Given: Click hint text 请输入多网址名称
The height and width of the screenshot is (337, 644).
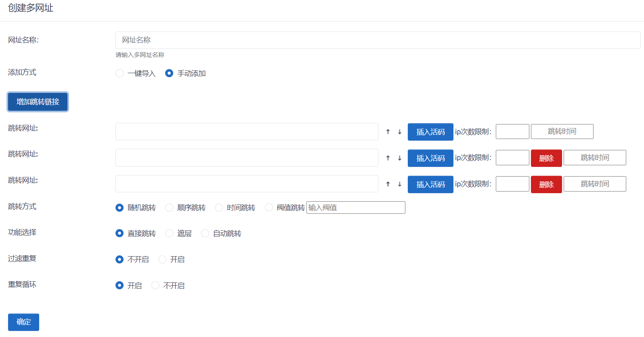Looking at the screenshot, I should (x=140, y=55).
